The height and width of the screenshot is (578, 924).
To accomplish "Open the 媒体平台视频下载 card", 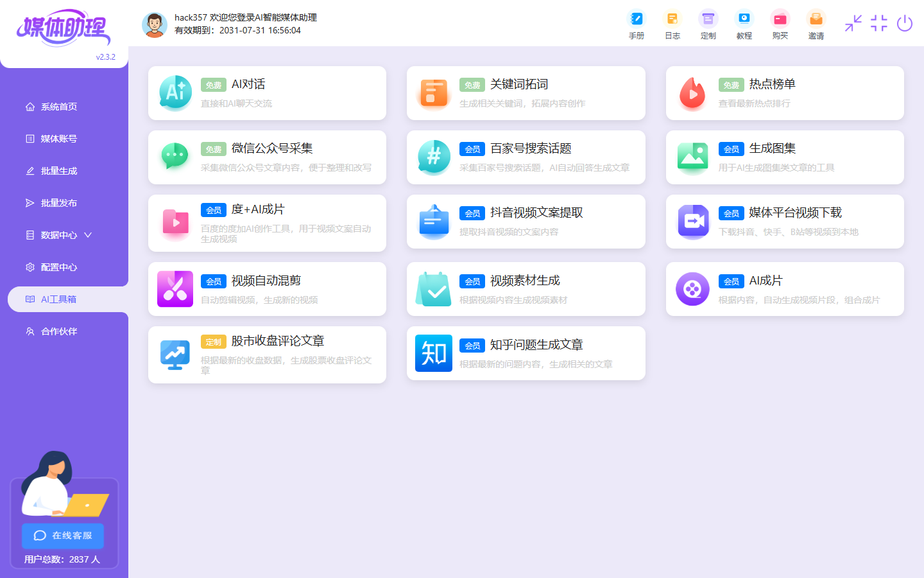I will [784, 222].
